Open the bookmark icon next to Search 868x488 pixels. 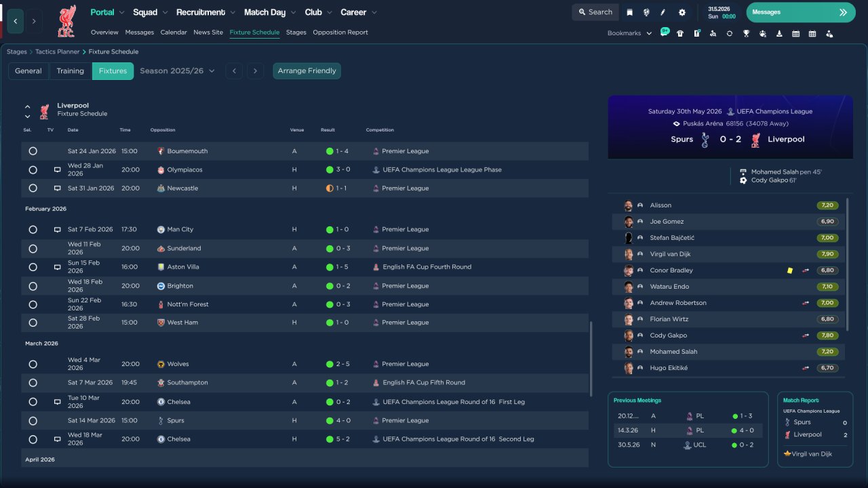click(630, 12)
